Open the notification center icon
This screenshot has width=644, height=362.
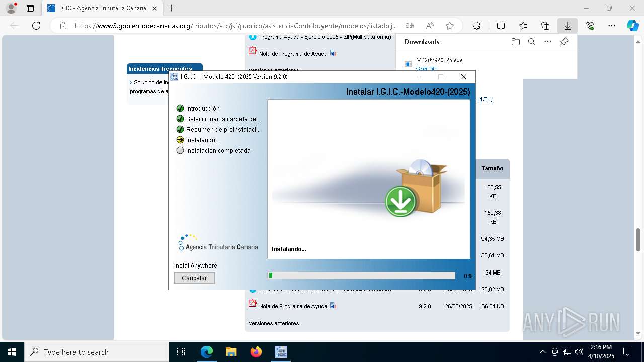[x=627, y=352]
